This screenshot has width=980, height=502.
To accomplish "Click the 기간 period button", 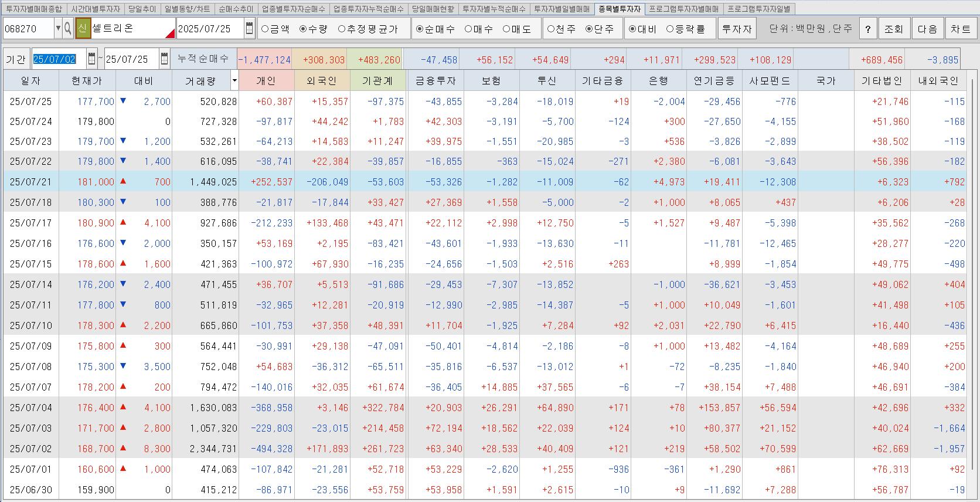I will point(16,59).
